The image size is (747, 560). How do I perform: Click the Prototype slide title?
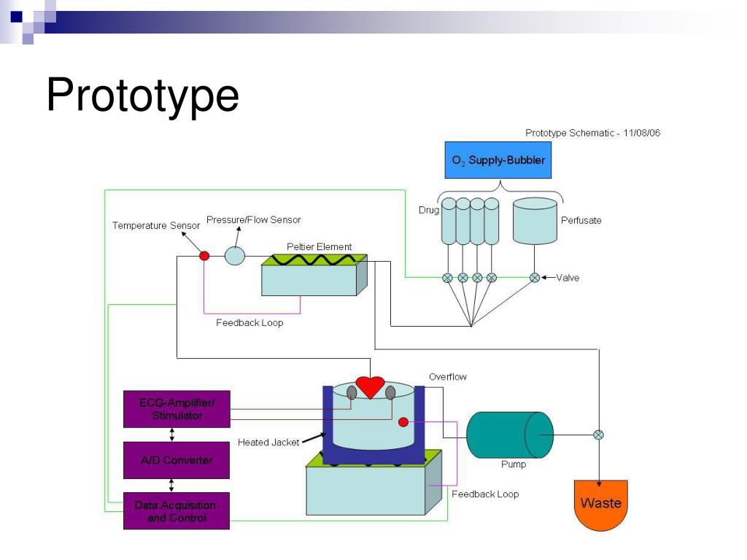142,96
